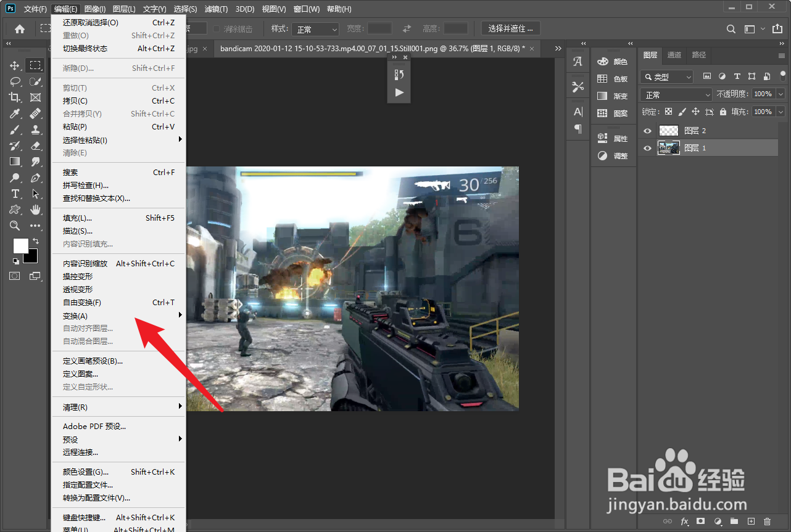This screenshot has height=532, width=791.
Task: Change screen mode at toolbox bottom
Action: point(35,276)
